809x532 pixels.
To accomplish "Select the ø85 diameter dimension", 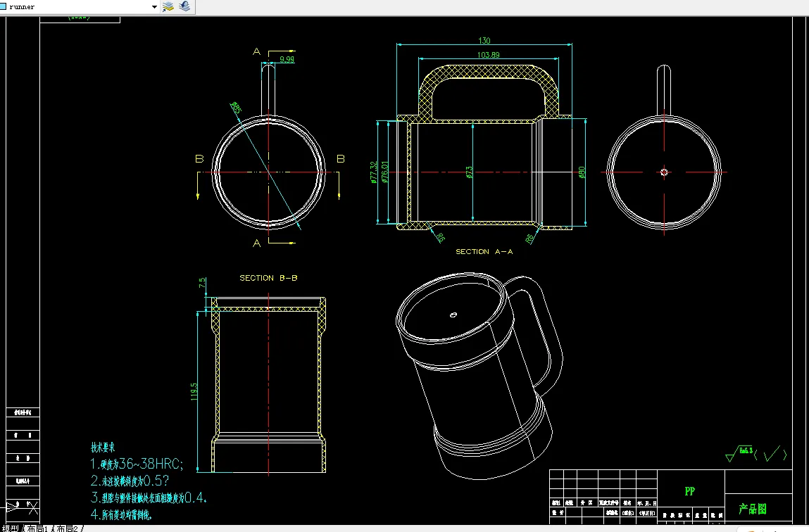I will 236,108.
